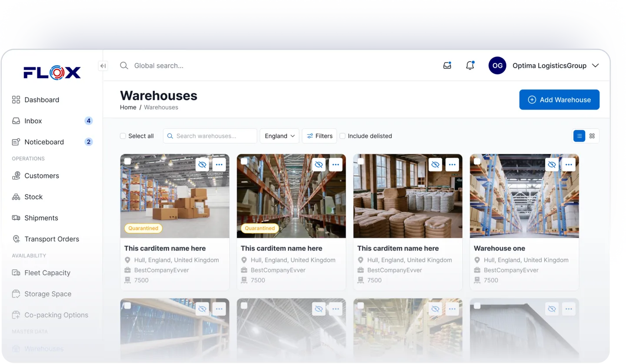Click the Storage Space icon in sidebar
Screen dimensions: 626x364
tap(16, 294)
